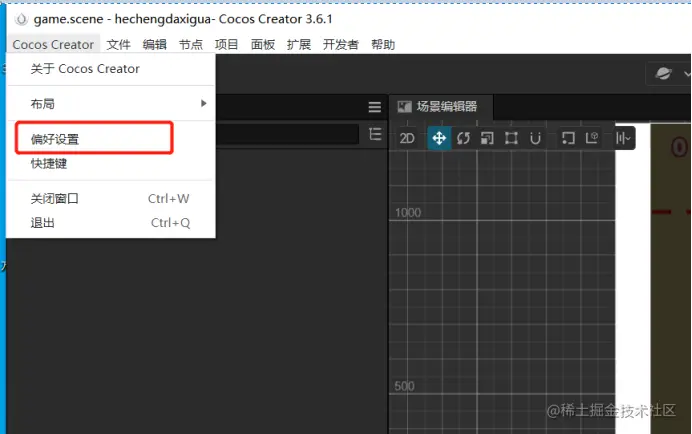Screen dimensions: 692x434
Task: Open 快捷键 from the menu
Action: (x=111, y=163)
